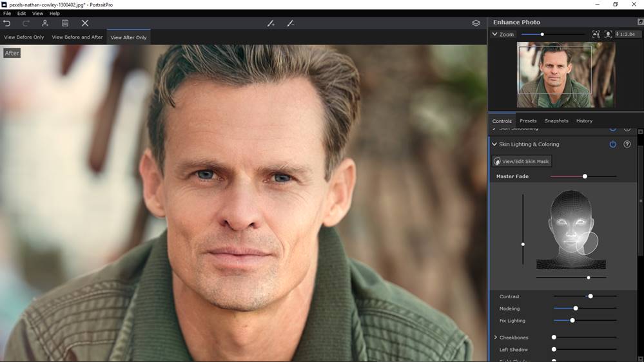The image size is (644, 362).
Task: Click the zoom-to-face icon
Action: (x=609, y=35)
